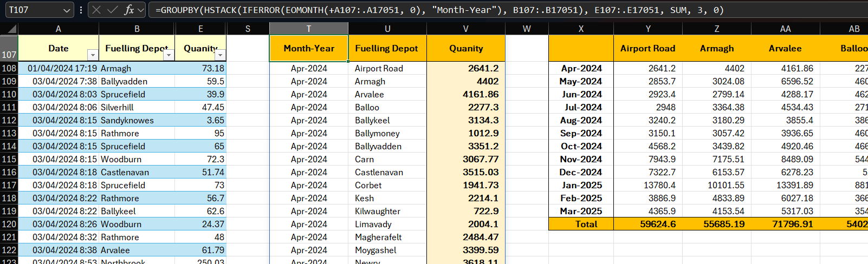The image size is (868, 264).
Task: Select column Z header
Action: pyautogui.click(x=717, y=29)
